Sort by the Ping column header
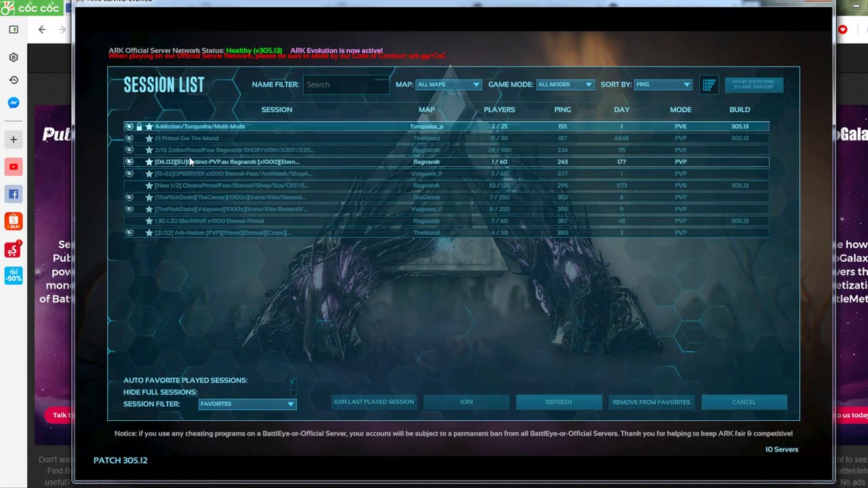868x488 pixels. (562, 110)
